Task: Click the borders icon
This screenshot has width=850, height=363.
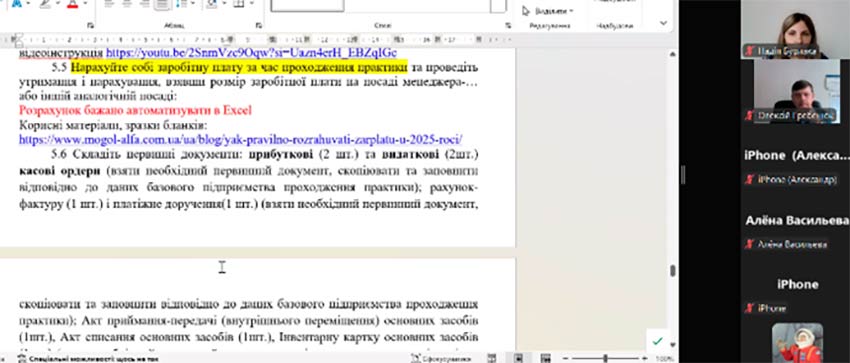Action: click(239, 4)
